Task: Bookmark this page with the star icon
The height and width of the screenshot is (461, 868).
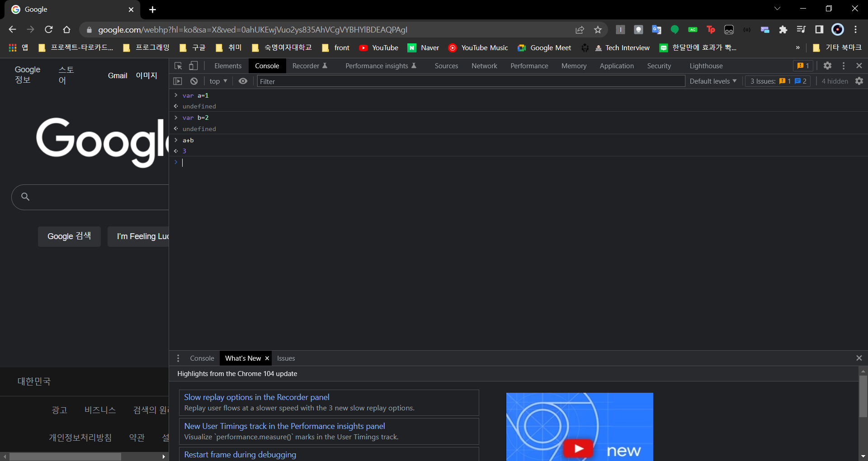Action: [x=598, y=30]
